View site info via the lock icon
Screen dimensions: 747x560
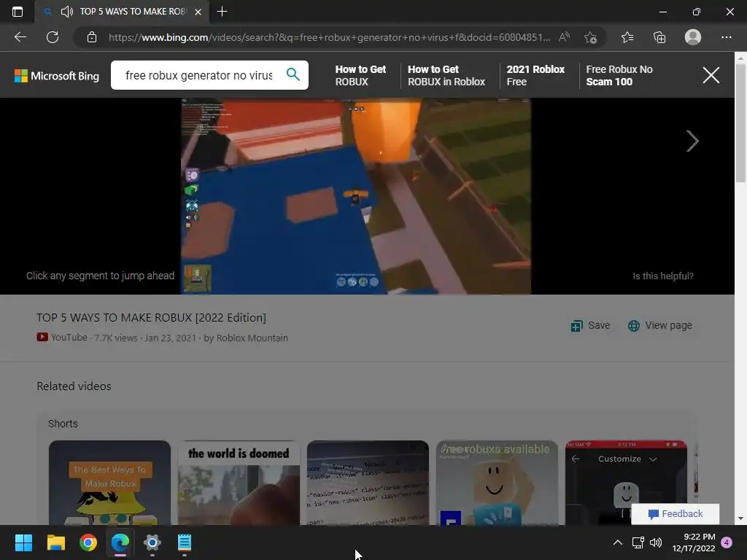click(91, 37)
